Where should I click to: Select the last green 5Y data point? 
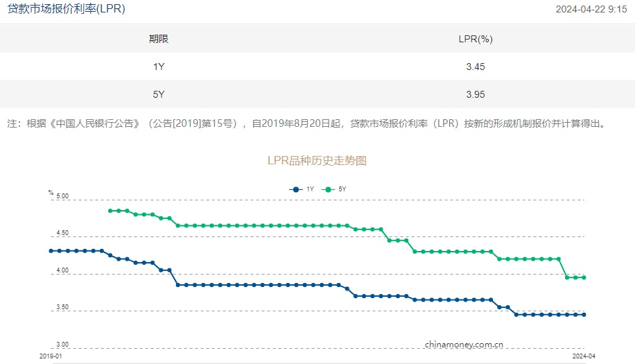click(x=584, y=277)
